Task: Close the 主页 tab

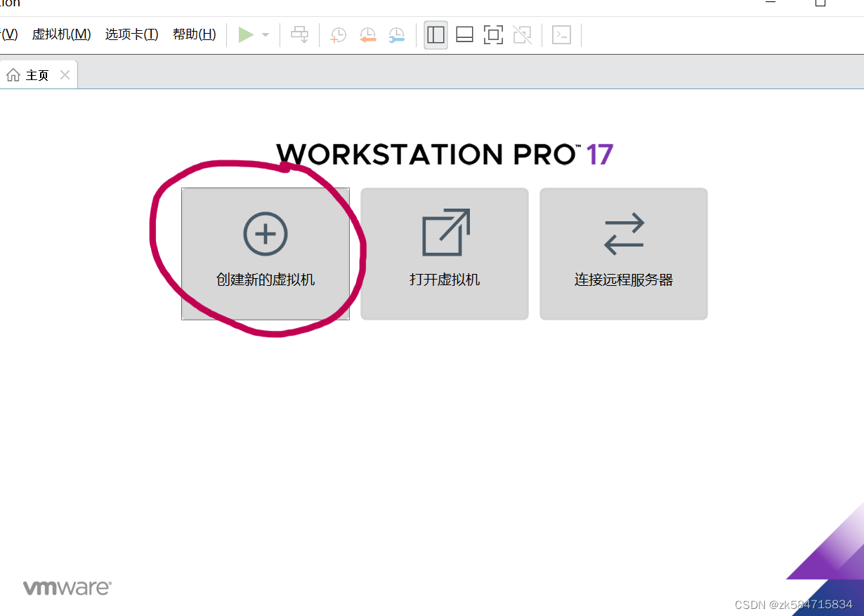Action: tap(65, 75)
